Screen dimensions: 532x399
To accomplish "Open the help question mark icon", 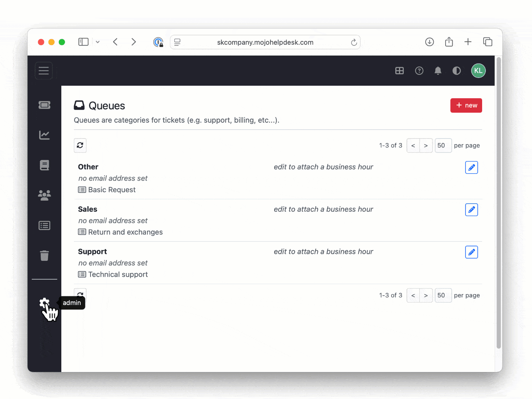I will click(419, 71).
